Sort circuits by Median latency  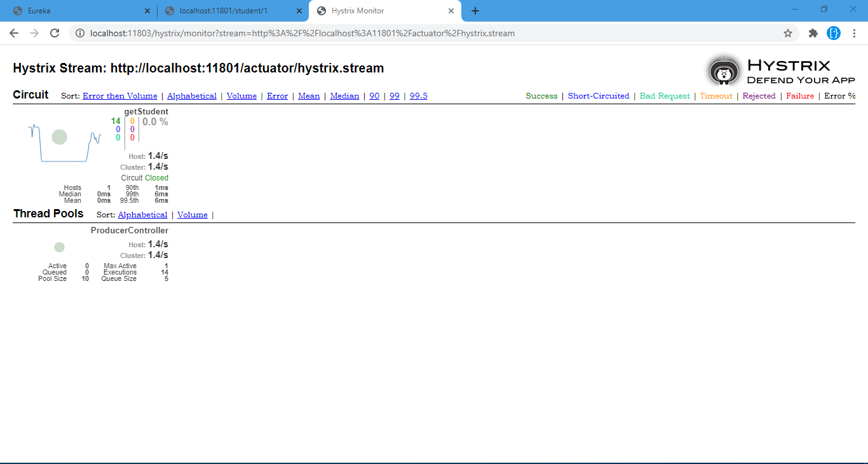pos(344,96)
